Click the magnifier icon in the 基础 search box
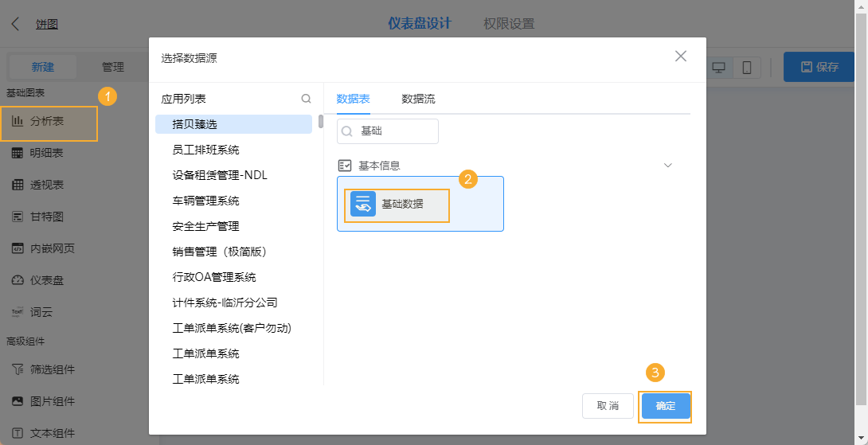868x445 pixels. [x=348, y=131]
